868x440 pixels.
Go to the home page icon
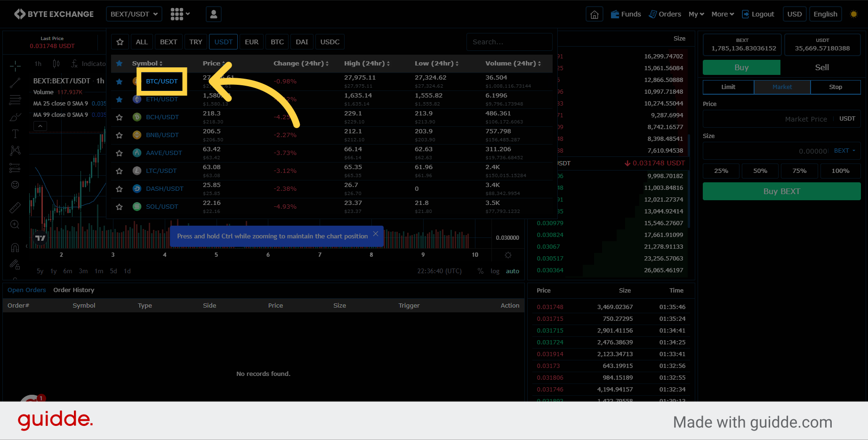595,14
